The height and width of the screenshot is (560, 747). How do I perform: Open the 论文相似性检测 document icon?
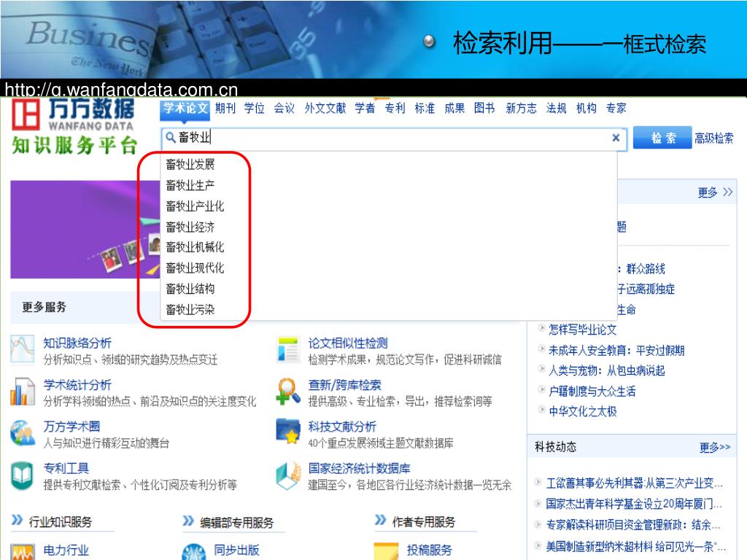click(288, 349)
